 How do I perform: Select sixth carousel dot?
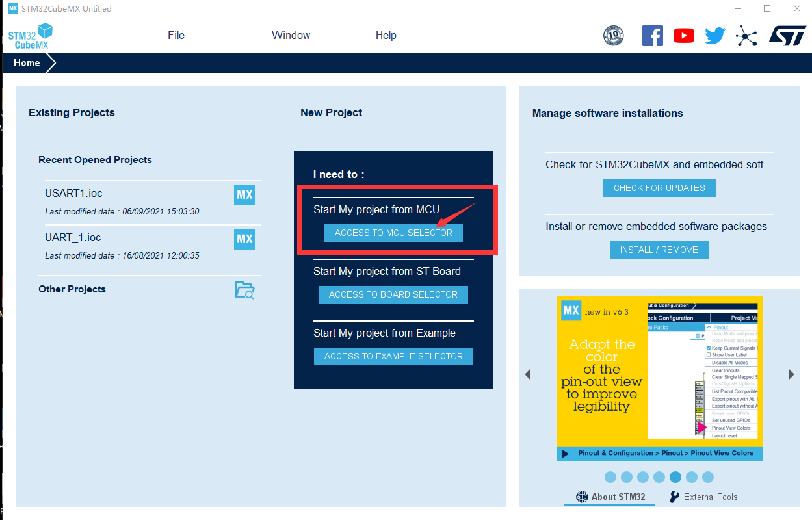coord(692,477)
